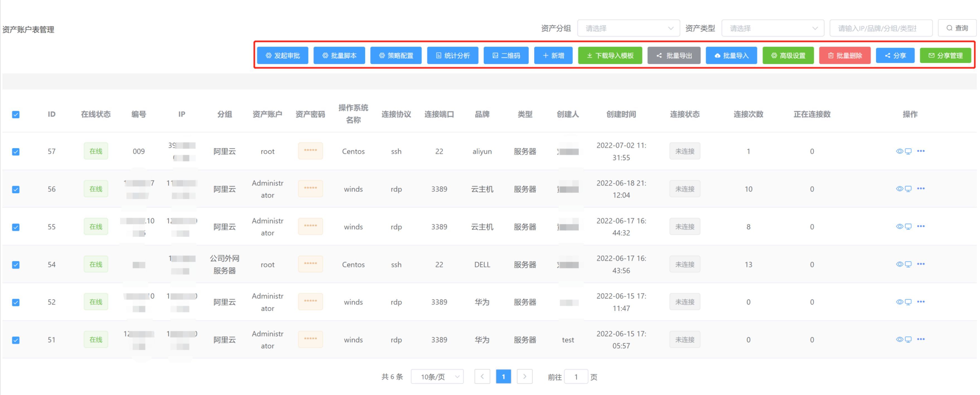
Task: Focus the IP/品牌/分组 search input
Action: [x=881, y=28]
